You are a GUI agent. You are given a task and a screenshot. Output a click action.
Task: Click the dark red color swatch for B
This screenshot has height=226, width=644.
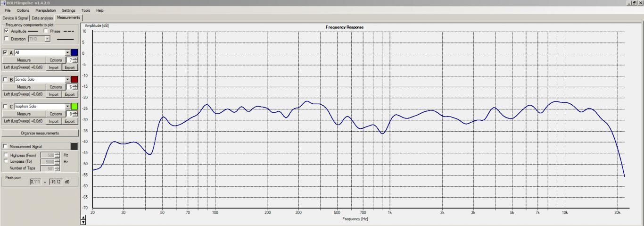click(74, 79)
